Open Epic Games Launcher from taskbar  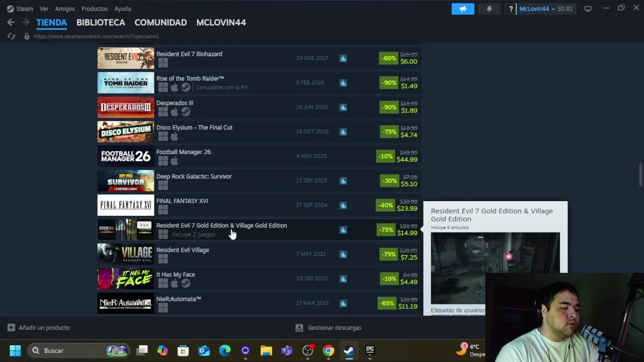[370, 350]
